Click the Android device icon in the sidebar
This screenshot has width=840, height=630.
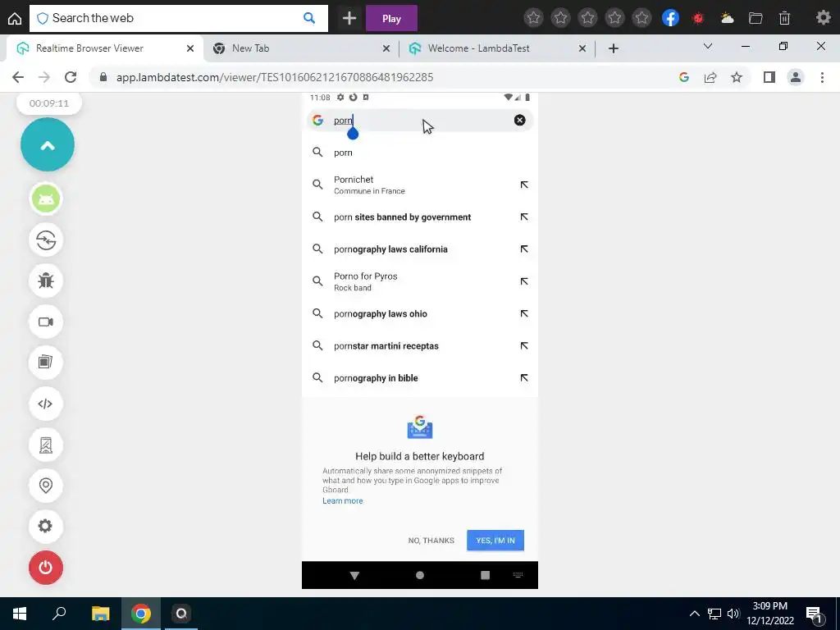coord(46,199)
